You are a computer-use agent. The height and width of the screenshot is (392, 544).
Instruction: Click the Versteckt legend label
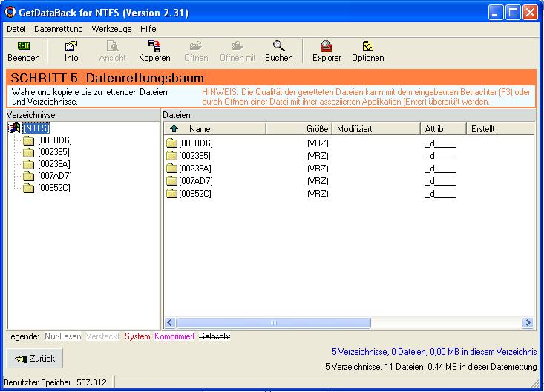pos(103,336)
